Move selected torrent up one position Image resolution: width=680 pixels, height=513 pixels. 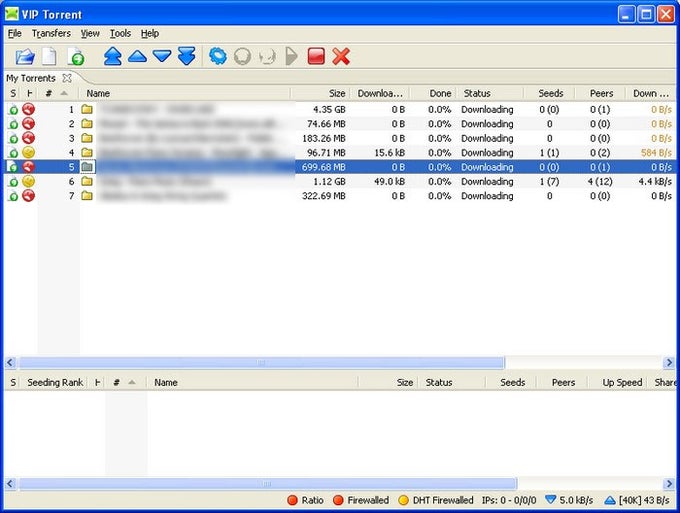[x=137, y=56]
